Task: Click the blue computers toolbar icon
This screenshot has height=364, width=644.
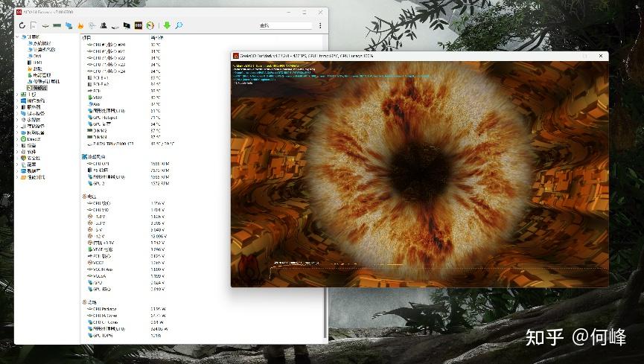Action: click(x=69, y=25)
